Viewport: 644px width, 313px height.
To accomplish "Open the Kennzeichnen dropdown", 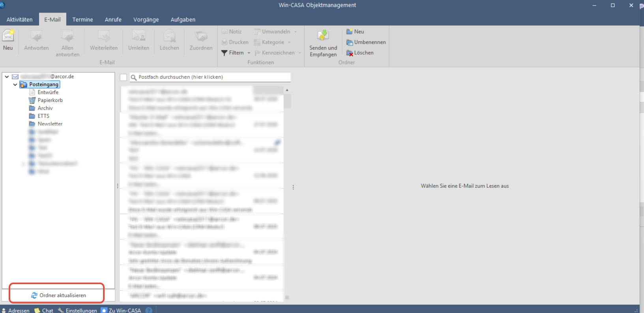I will click(x=278, y=53).
